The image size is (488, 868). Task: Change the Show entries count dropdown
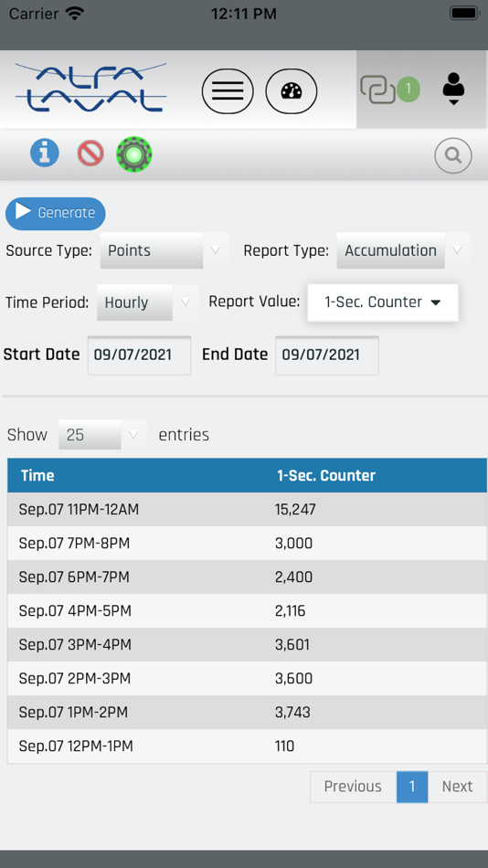pyautogui.click(x=102, y=435)
